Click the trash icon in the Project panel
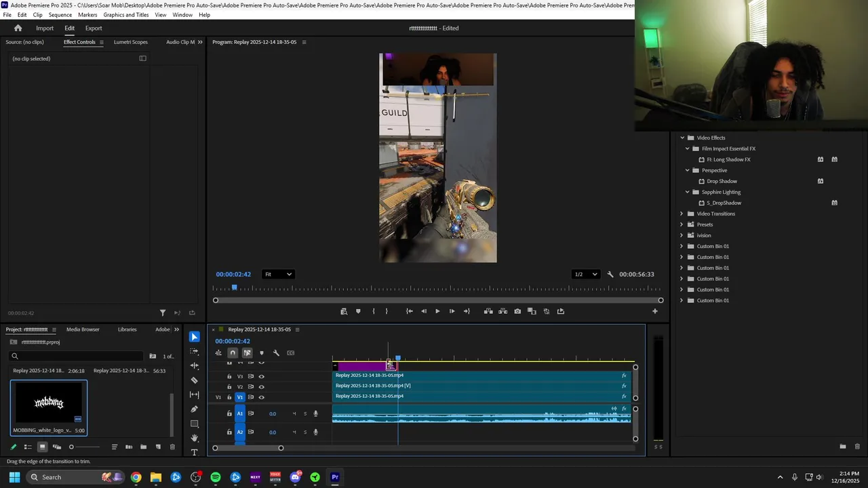Image resolution: width=868 pixels, height=488 pixels. point(172,447)
